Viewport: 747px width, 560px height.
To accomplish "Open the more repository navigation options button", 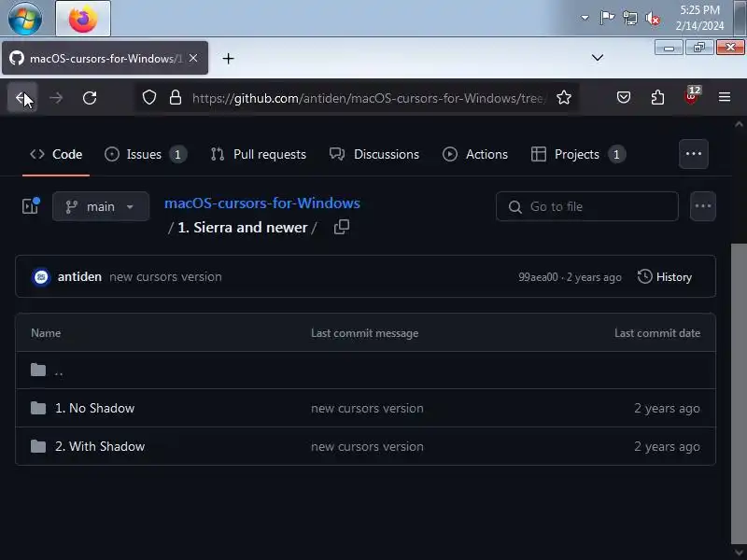I will 693,154.
